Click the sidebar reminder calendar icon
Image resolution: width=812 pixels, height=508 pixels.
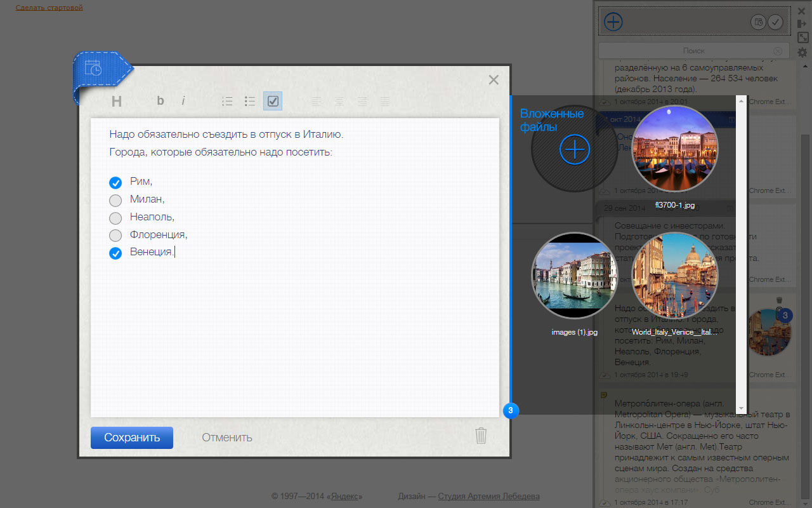click(758, 22)
